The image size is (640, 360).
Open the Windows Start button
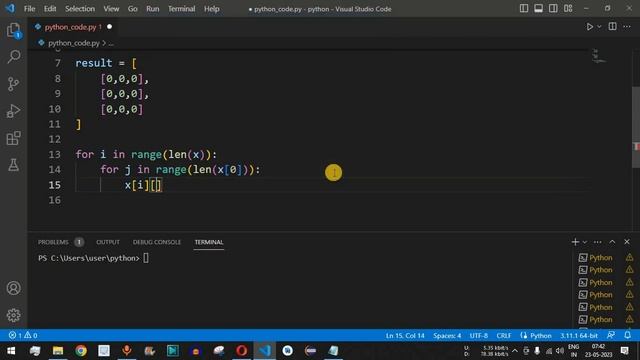pos(11,351)
